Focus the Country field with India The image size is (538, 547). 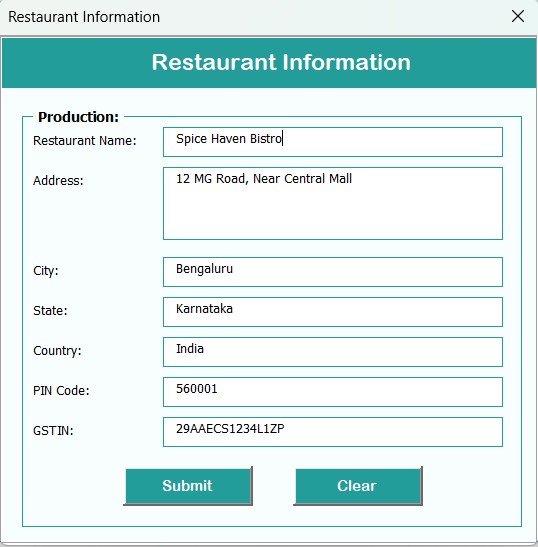click(332, 352)
